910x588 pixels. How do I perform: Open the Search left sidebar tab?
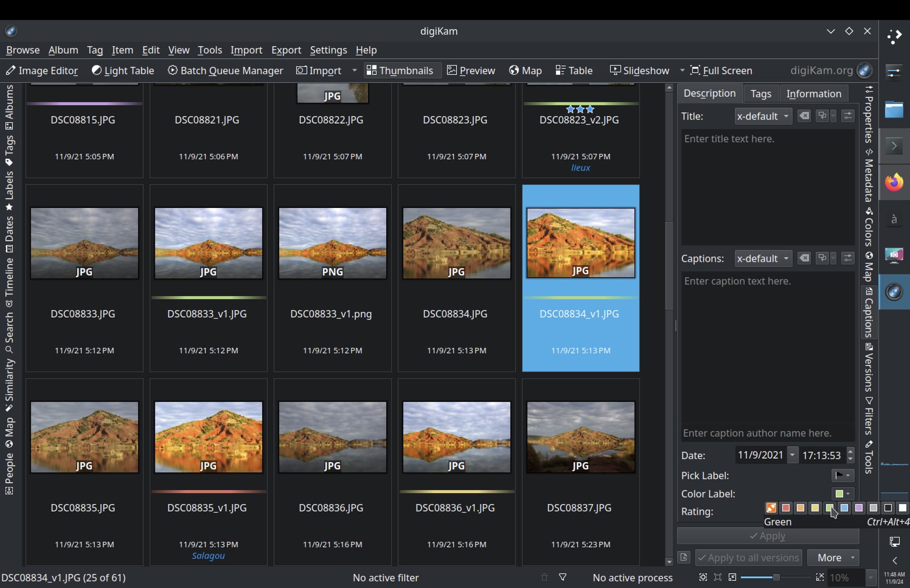point(9,333)
